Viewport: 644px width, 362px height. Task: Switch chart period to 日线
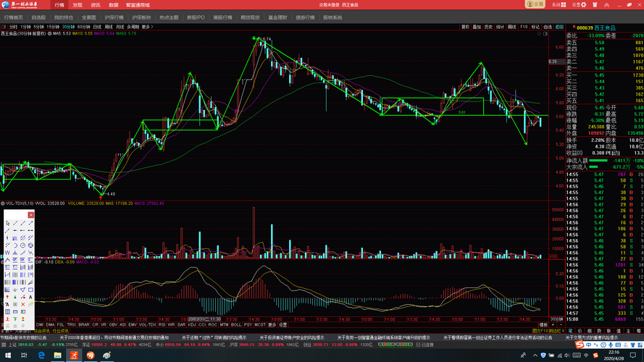pos(97,27)
